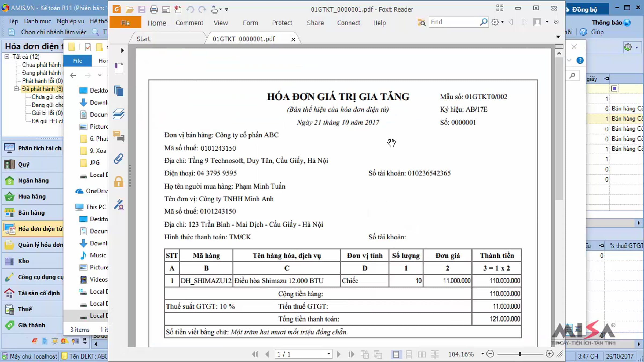The image size is (644, 362).
Task: Select This PC in file explorer
Action: pyautogui.click(x=96, y=207)
